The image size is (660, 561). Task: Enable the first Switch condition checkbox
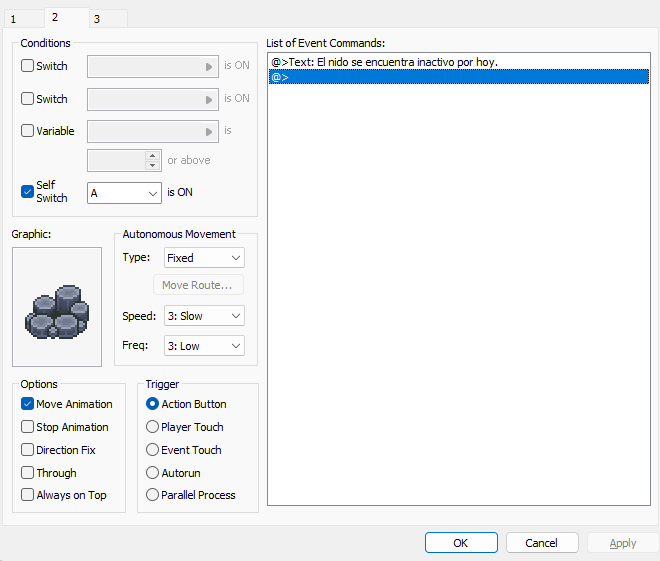pos(28,66)
